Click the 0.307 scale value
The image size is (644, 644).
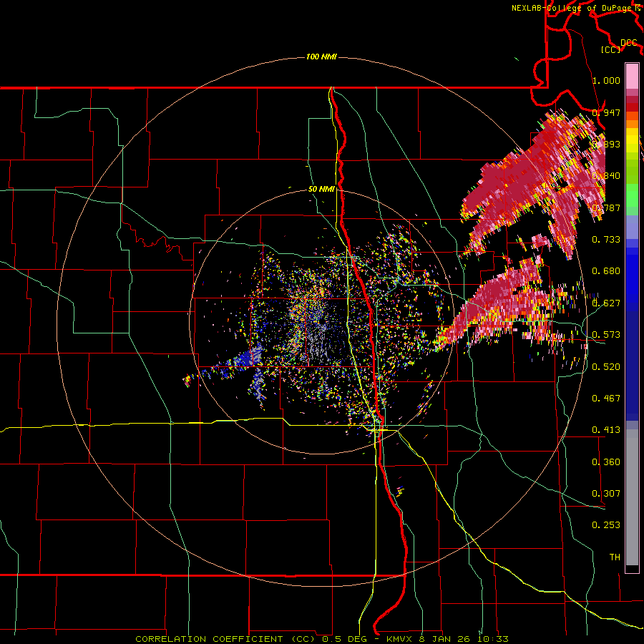(x=606, y=494)
